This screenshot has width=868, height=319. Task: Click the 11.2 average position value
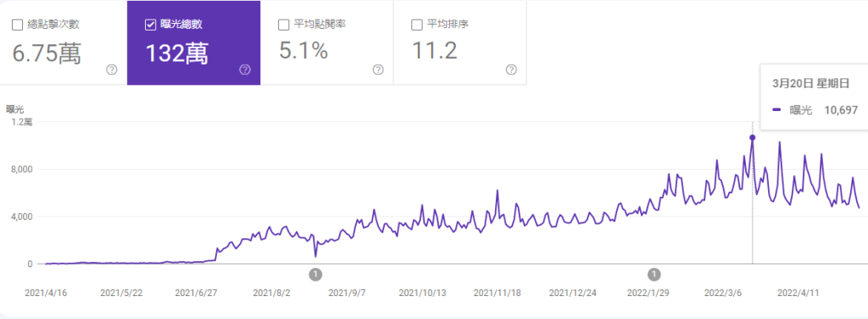point(435,51)
